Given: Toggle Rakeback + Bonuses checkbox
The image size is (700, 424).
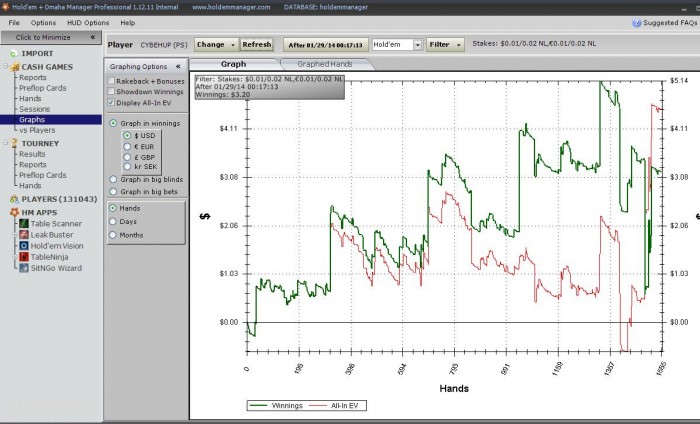Looking at the screenshot, I should (111, 81).
